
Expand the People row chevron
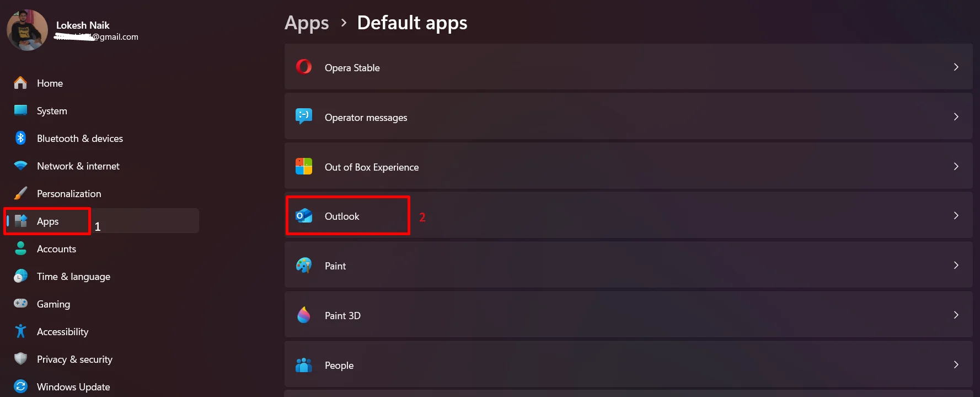pyautogui.click(x=956, y=364)
